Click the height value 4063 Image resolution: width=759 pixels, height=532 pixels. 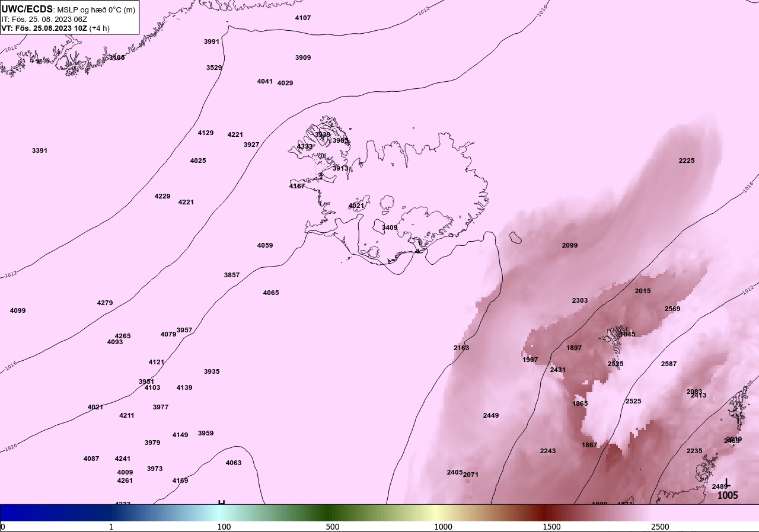pos(234,463)
